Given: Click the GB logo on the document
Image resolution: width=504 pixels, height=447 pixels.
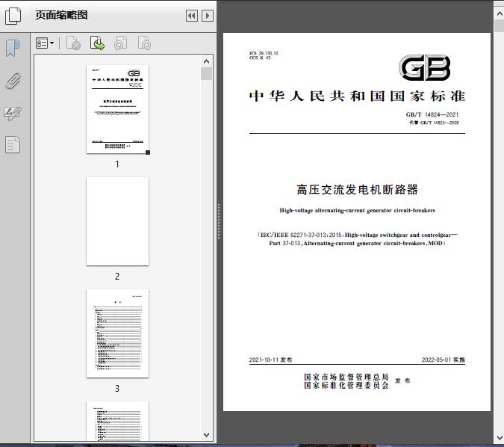Looking at the screenshot, I should point(425,67).
